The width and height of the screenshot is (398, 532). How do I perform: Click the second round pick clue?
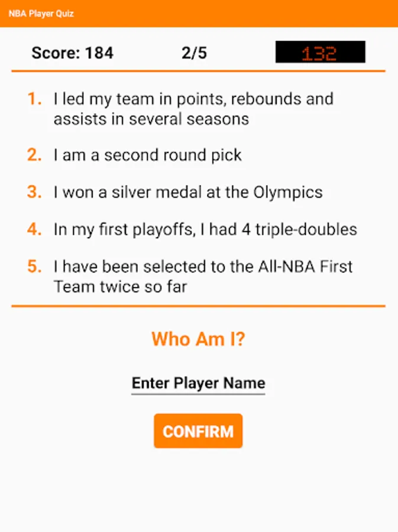click(148, 155)
